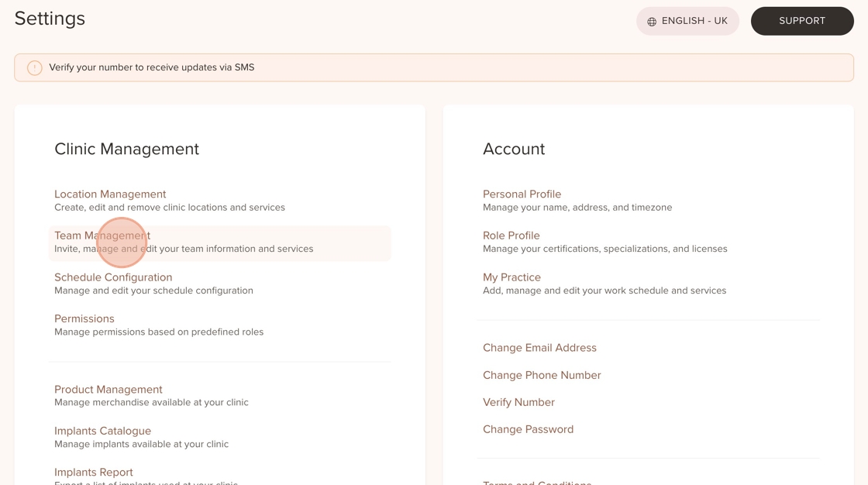Viewport: 868px width, 485px height.
Task: Click the verify number SMS banner
Action: pos(434,67)
